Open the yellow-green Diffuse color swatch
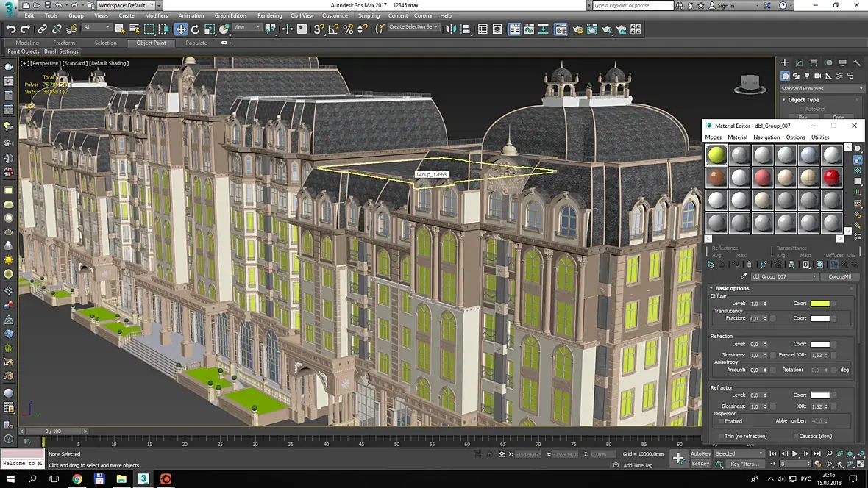 coord(820,304)
